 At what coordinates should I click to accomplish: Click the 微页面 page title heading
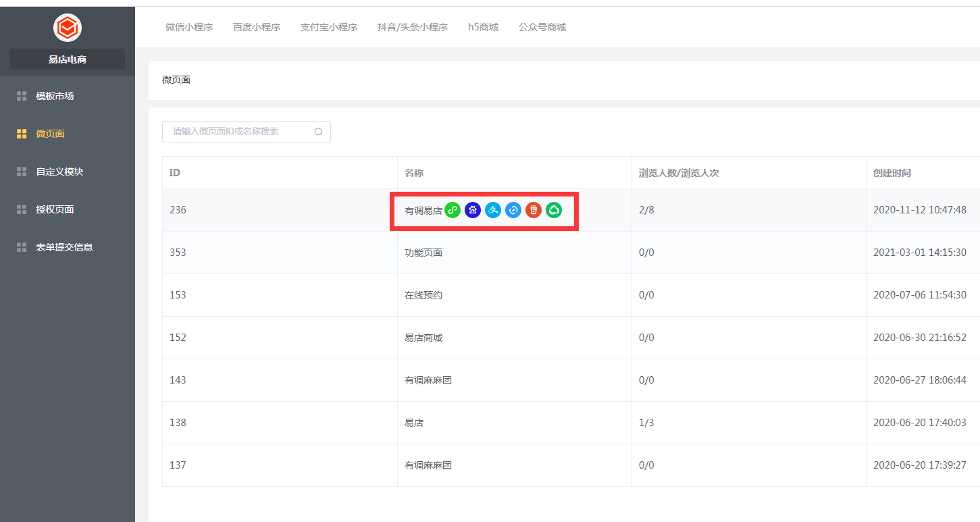pyautogui.click(x=176, y=80)
